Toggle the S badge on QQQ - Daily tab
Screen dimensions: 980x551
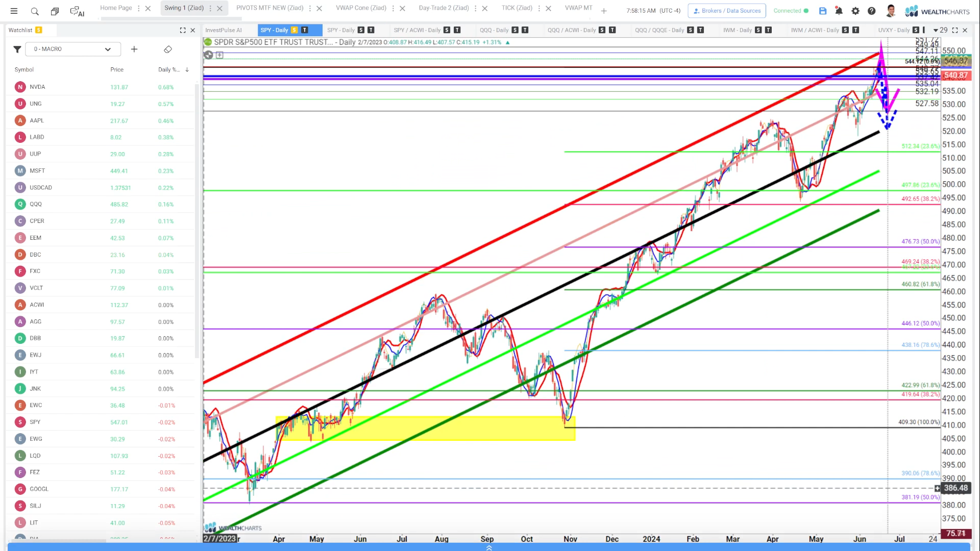click(515, 30)
